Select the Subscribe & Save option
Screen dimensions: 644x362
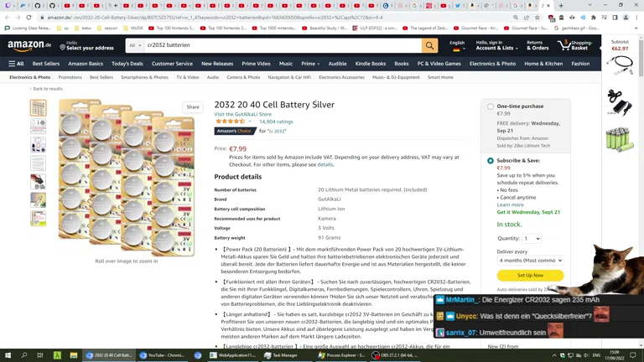click(x=491, y=161)
